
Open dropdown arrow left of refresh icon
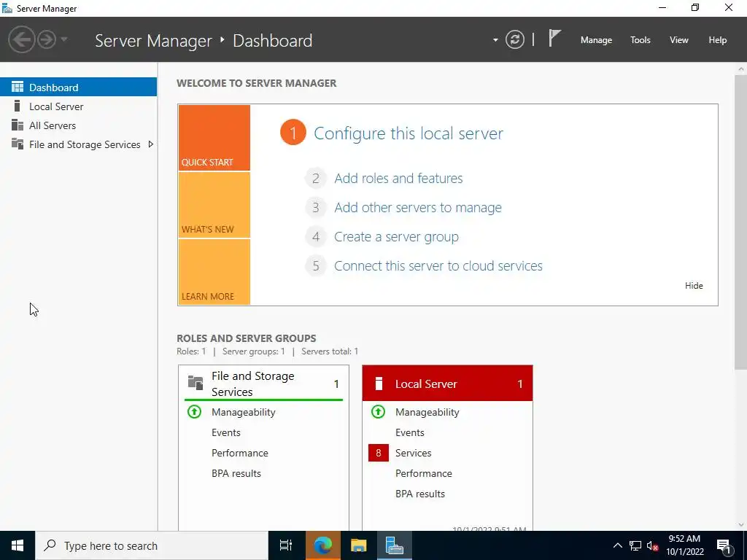click(495, 40)
